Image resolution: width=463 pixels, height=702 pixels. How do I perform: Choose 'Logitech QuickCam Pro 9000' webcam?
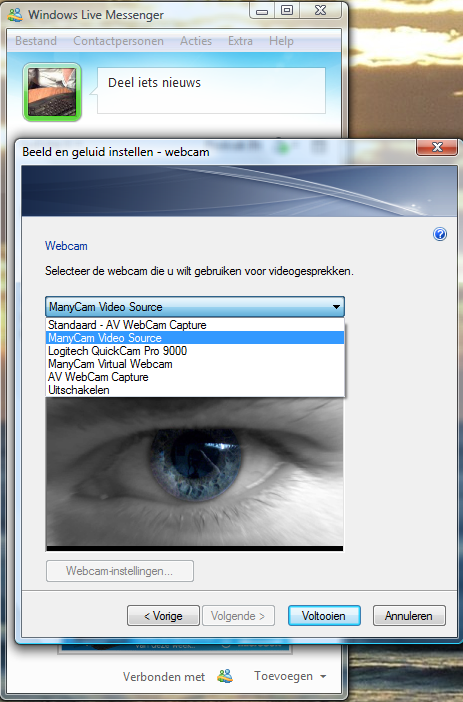click(195, 351)
